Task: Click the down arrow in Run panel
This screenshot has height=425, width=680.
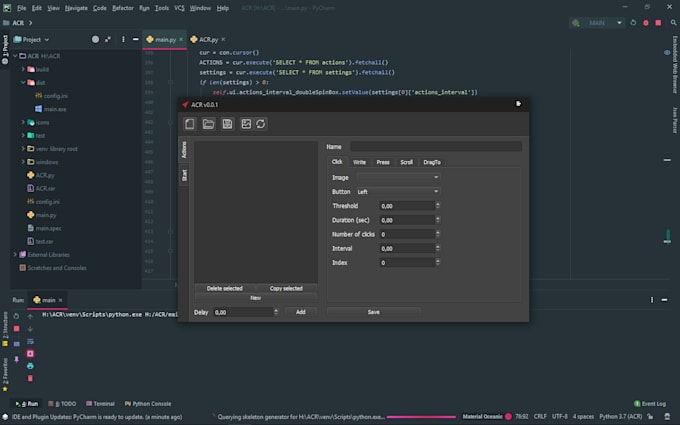Action: coord(30,329)
